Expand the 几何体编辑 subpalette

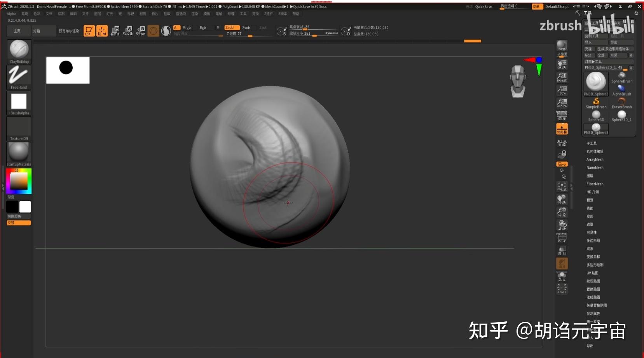[595, 151]
